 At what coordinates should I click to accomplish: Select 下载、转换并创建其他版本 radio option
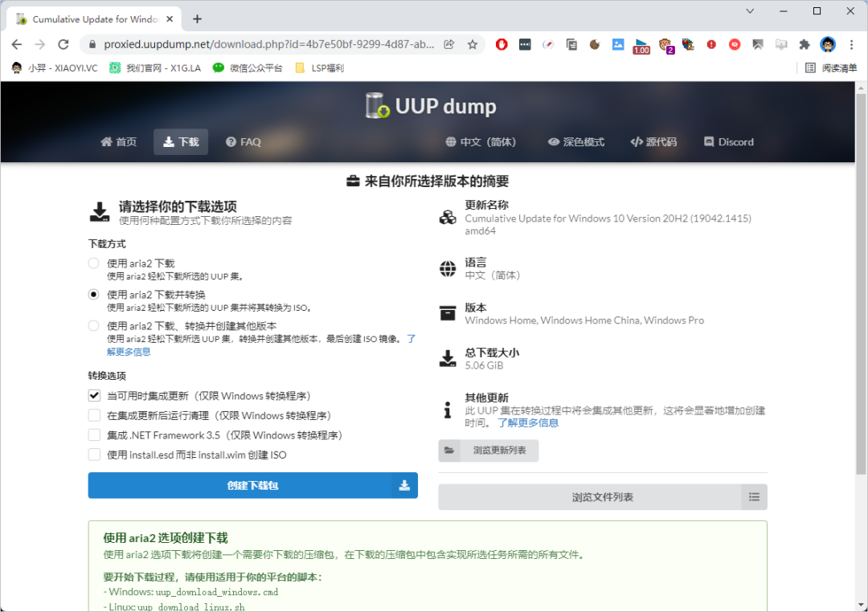click(93, 326)
